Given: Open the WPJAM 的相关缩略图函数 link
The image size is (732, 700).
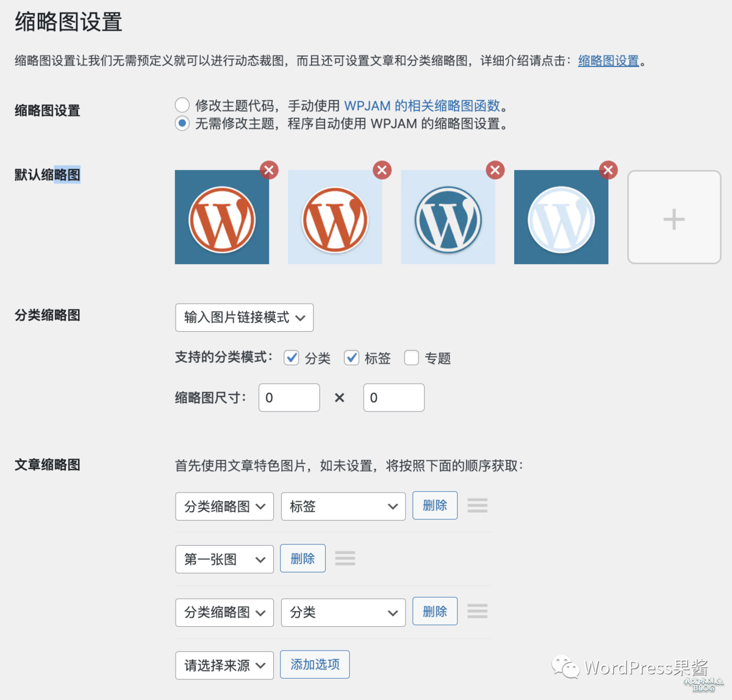Looking at the screenshot, I should [422, 105].
